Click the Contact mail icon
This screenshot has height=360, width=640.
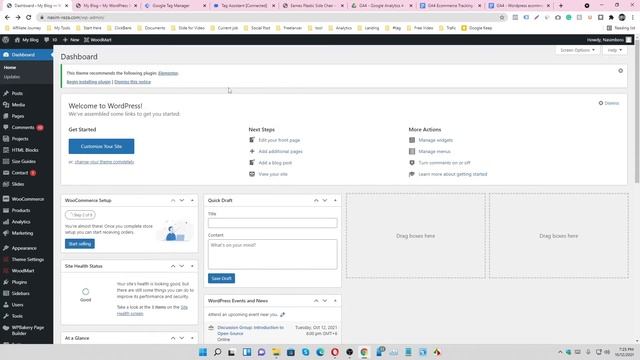click(6, 173)
